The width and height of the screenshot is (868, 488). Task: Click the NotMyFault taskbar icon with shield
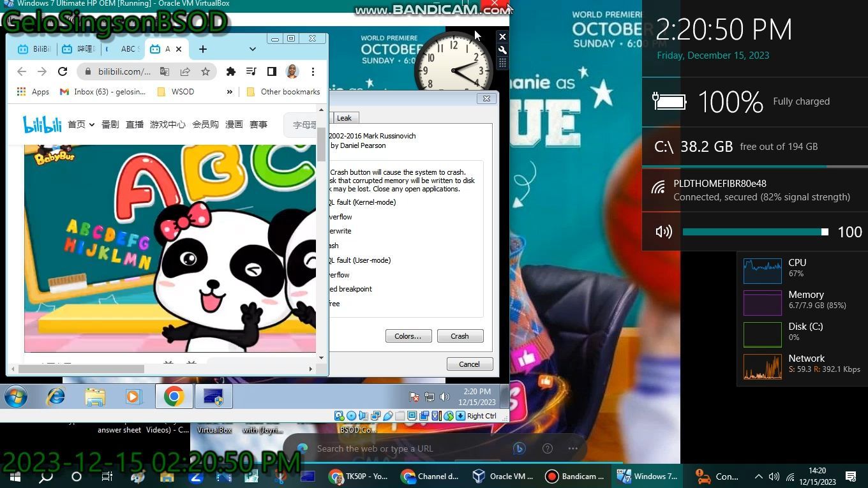pos(213,397)
